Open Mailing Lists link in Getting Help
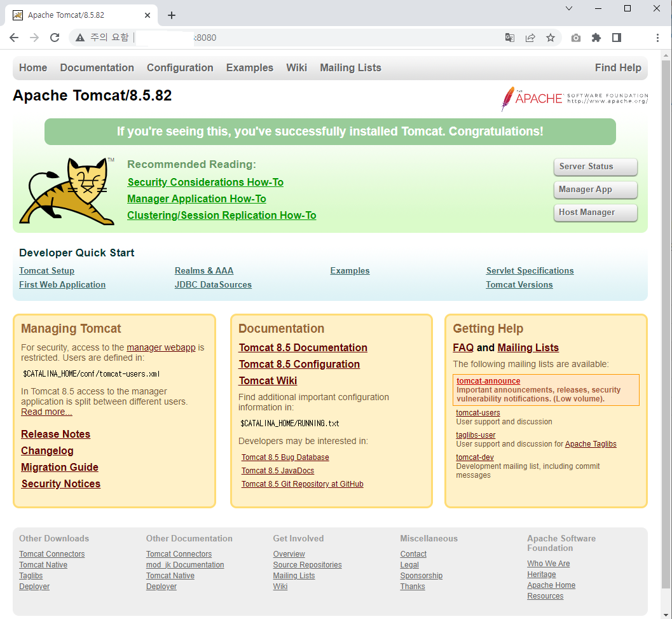Image resolution: width=672 pixels, height=619 pixels. 528,348
